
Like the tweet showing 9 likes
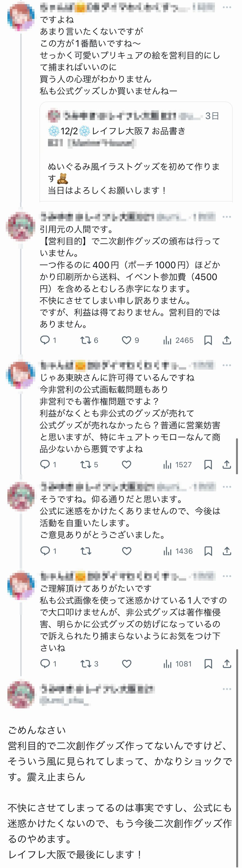(x=126, y=340)
